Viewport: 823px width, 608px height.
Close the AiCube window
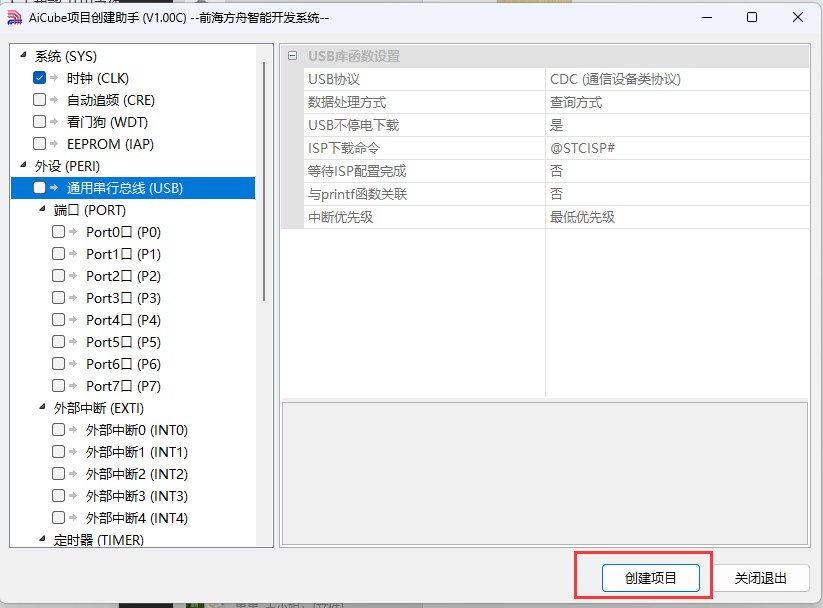click(x=798, y=17)
